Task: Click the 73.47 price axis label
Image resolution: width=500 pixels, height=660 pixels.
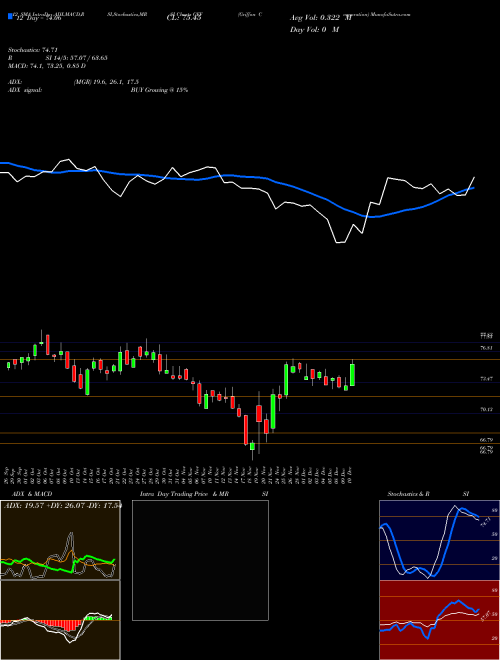Action: 486,379
